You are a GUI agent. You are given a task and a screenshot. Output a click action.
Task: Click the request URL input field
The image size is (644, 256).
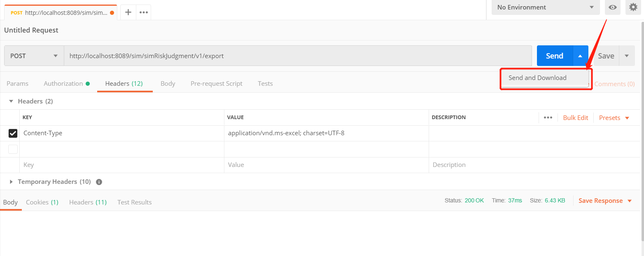tap(297, 56)
